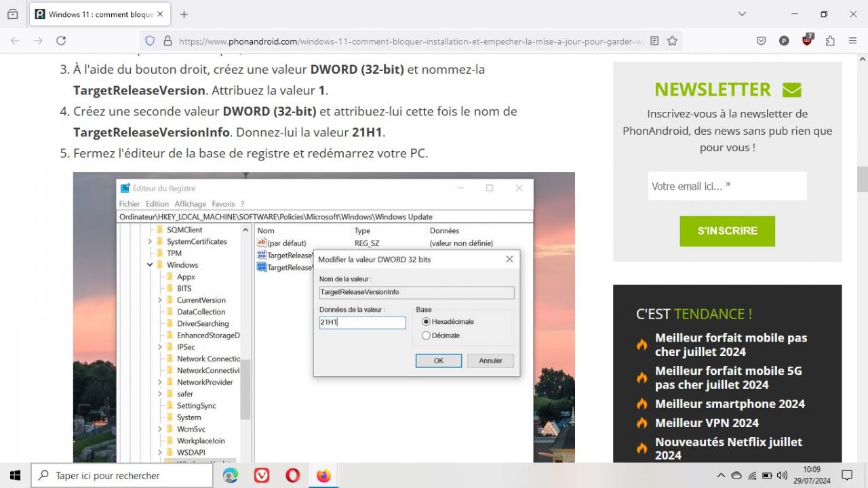Open the uBlock Origin extension popup

tap(807, 40)
